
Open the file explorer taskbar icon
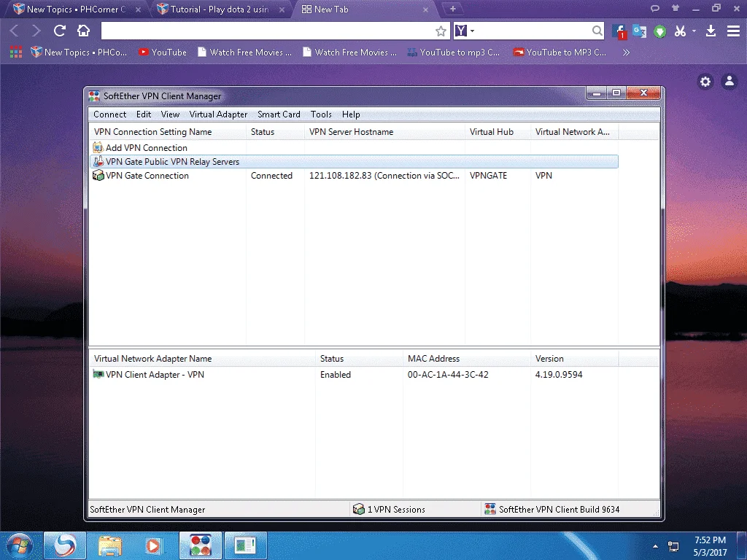[x=110, y=545]
